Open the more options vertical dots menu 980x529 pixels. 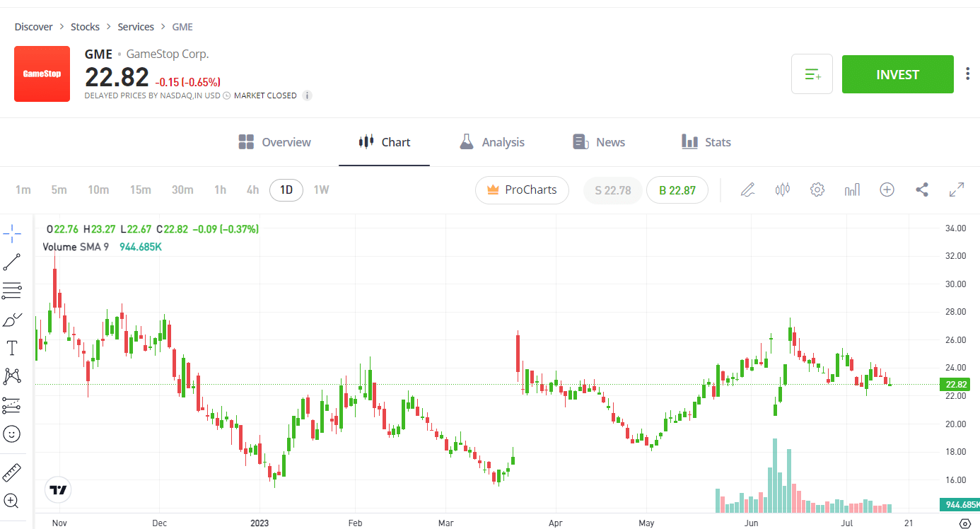click(x=968, y=74)
